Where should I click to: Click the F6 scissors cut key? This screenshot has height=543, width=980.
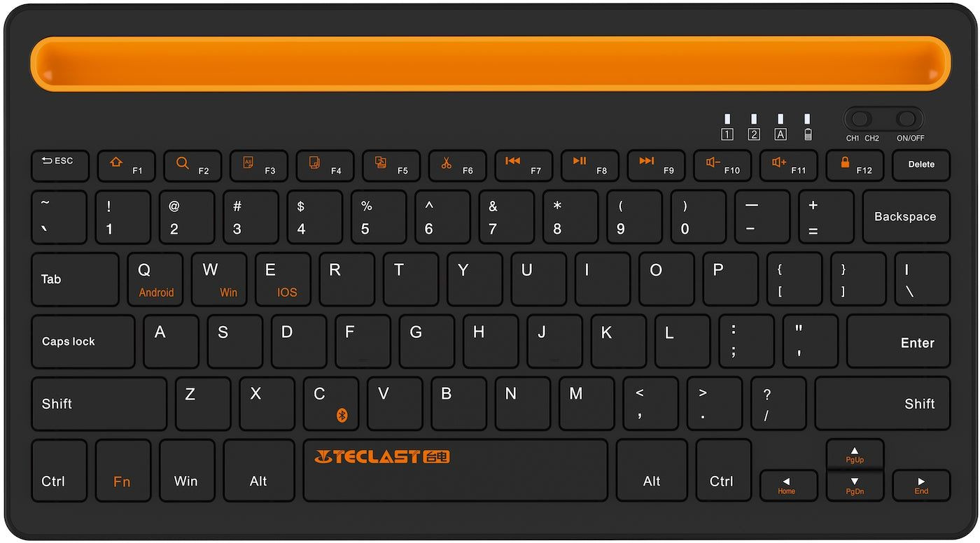457,166
